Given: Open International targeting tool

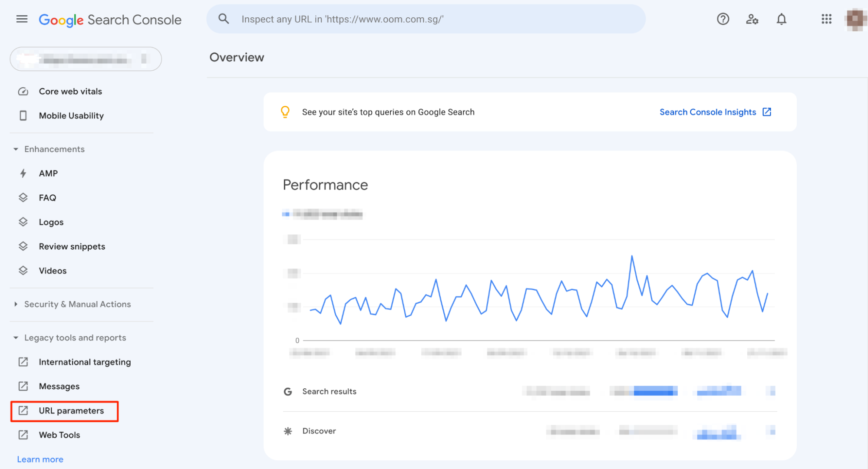Looking at the screenshot, I should coord(85,362).
